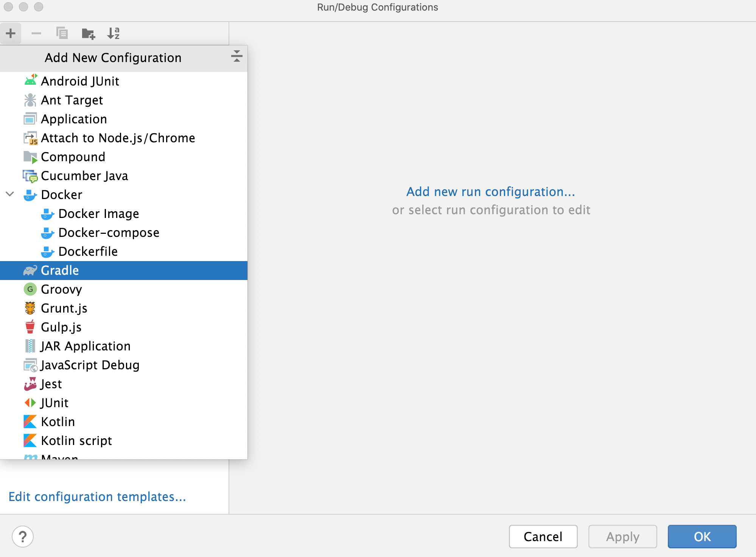Copy configuration using the duplicate icon
756x557 pixels.
tap(62, 33)
